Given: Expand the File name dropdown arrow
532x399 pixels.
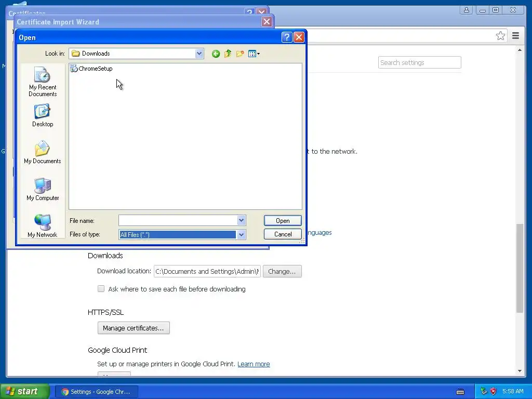Looking at the screenshot, I should click(x=241, y=220).
